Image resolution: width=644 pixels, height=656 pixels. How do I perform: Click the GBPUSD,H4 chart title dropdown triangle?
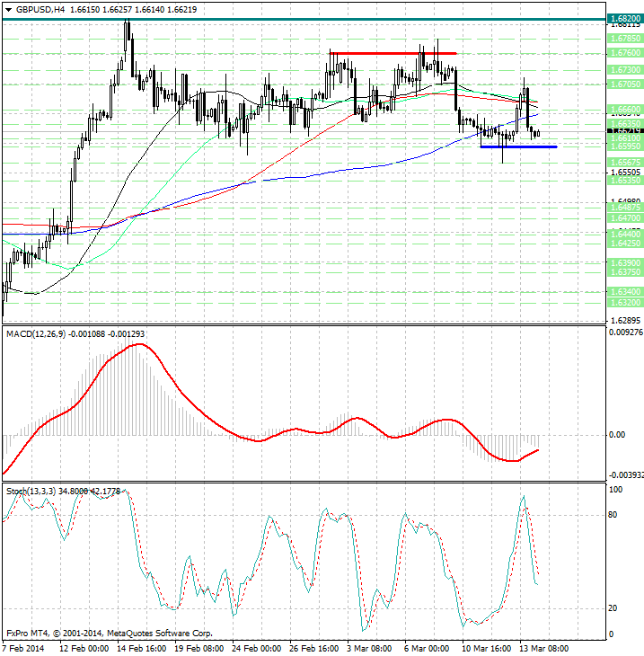[8, 10]
